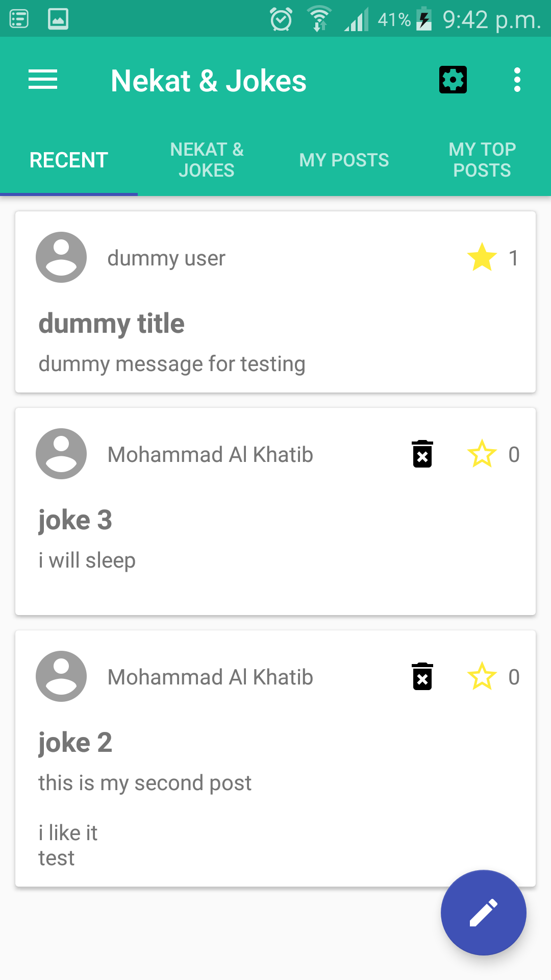The image size is (551, 980).
Task: Switch to the Nekat & Jokes tab
Action: 207,160
